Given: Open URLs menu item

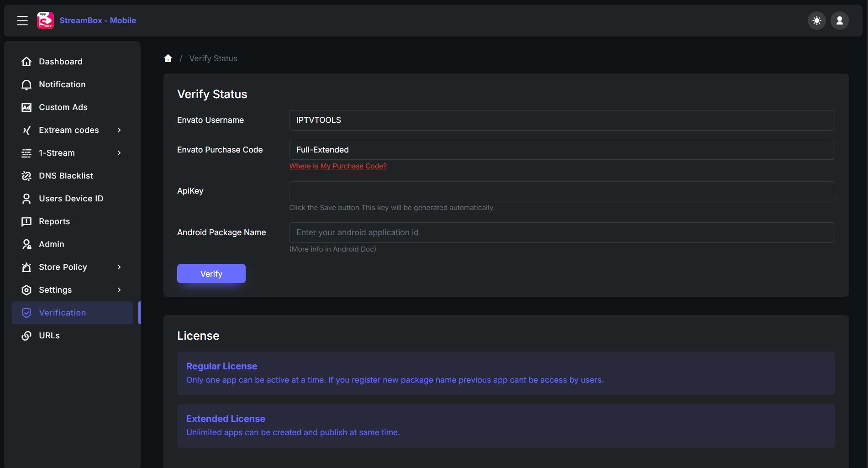Looking at the screenshot, I should click(72, 336).
